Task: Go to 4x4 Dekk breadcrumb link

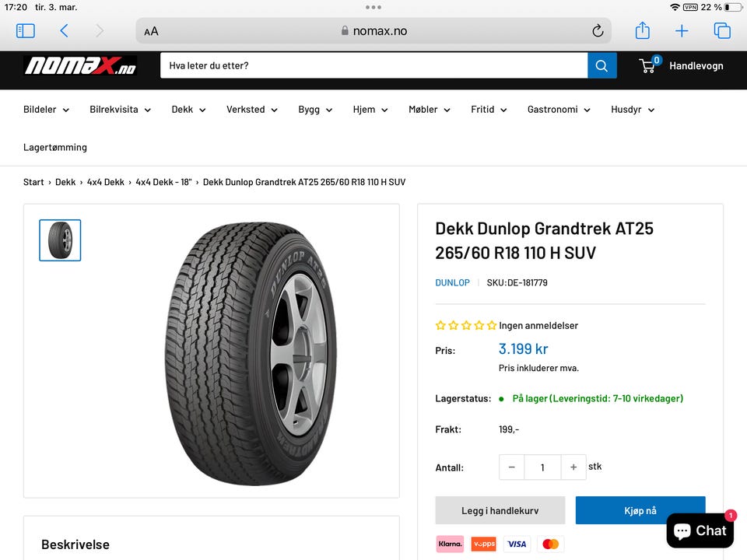Action: tap(105, 182)
